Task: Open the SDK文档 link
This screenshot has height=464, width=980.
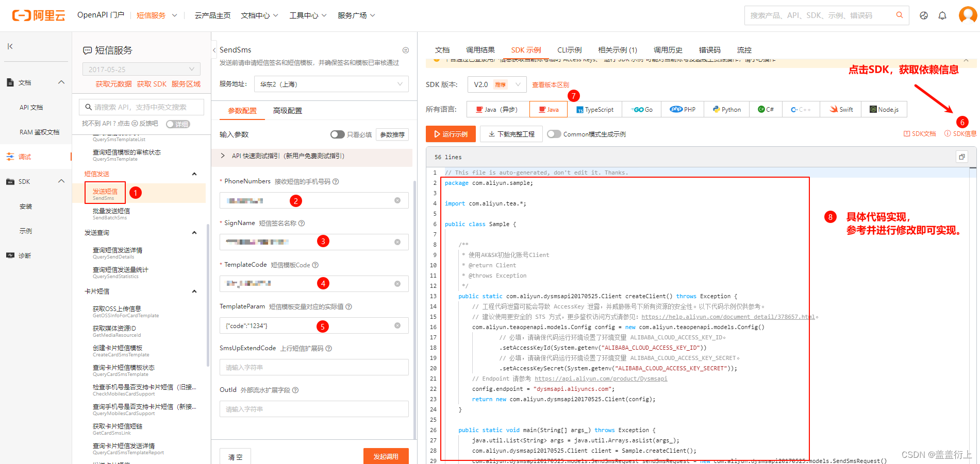Action: click(x=920, y=133)
